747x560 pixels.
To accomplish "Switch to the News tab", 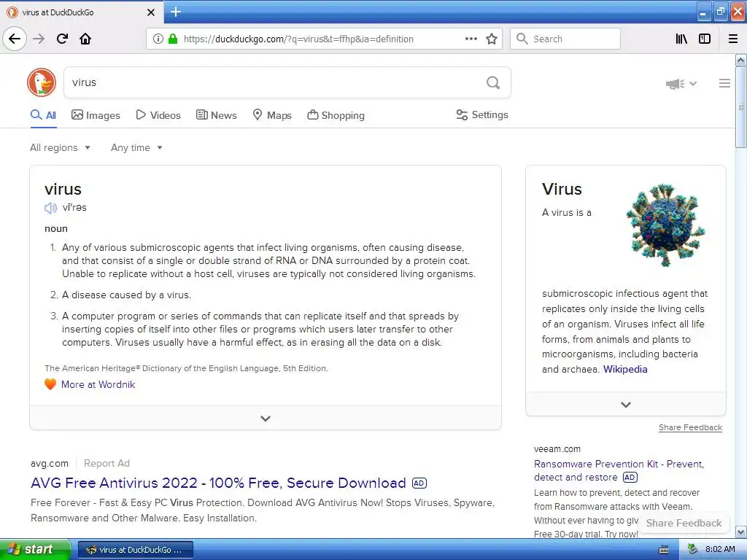I will [216, 115].
